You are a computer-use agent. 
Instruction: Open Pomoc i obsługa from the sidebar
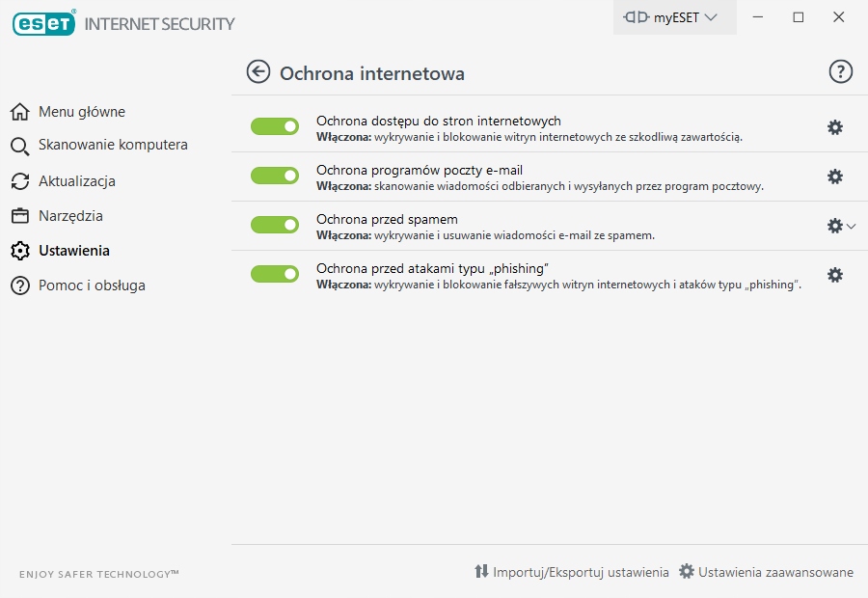pos(92,285)
